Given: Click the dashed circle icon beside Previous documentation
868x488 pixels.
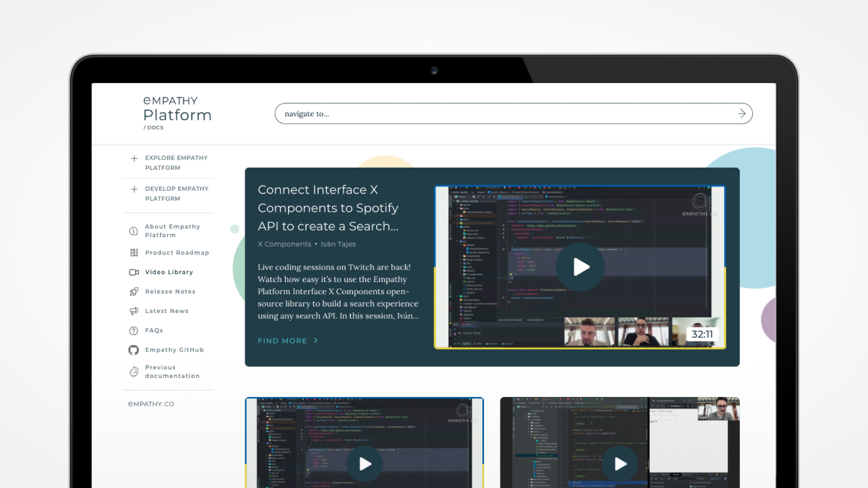Looking at the screenshot, I should [x=134, y=372].
